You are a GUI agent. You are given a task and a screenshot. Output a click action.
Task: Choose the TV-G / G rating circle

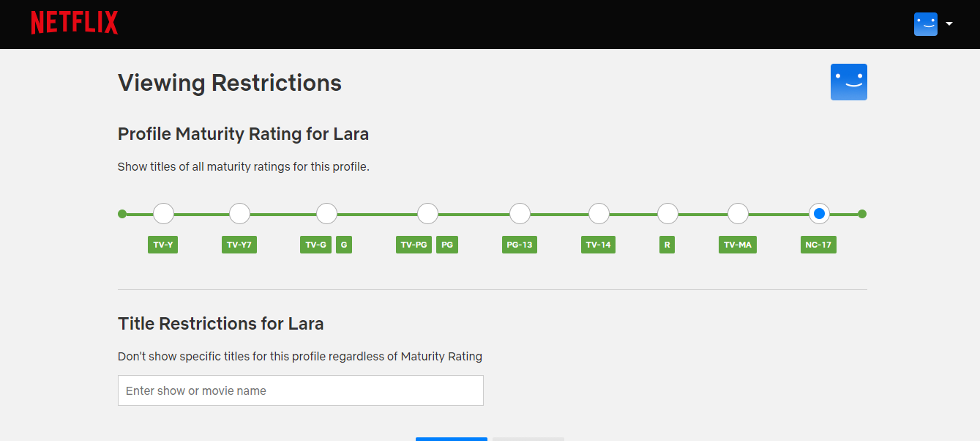326,214
